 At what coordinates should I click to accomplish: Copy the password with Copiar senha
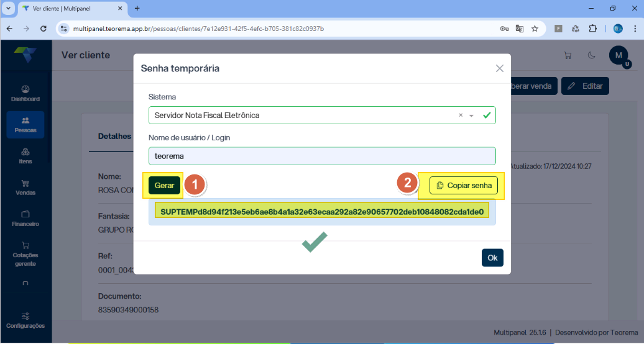(x=464, y=186)
